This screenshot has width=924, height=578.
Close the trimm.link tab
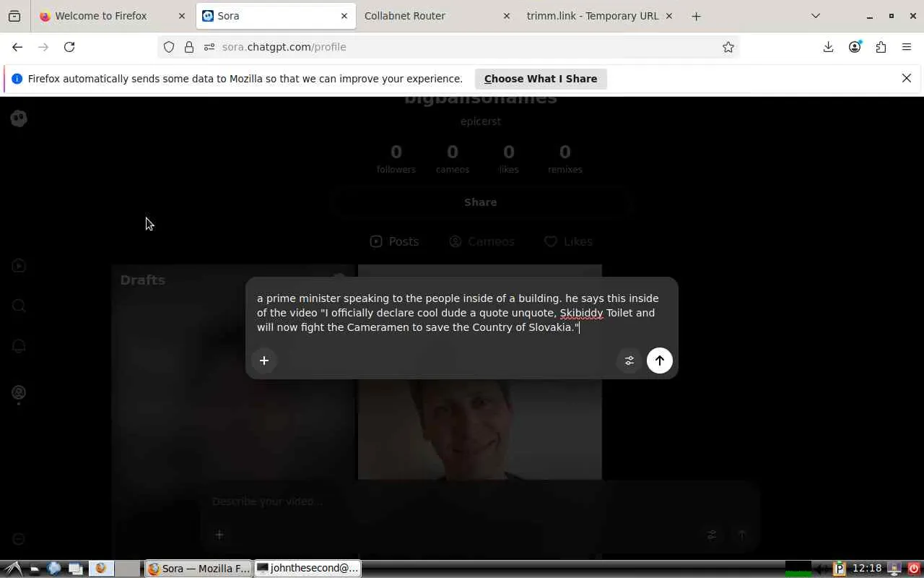point(668,16)
